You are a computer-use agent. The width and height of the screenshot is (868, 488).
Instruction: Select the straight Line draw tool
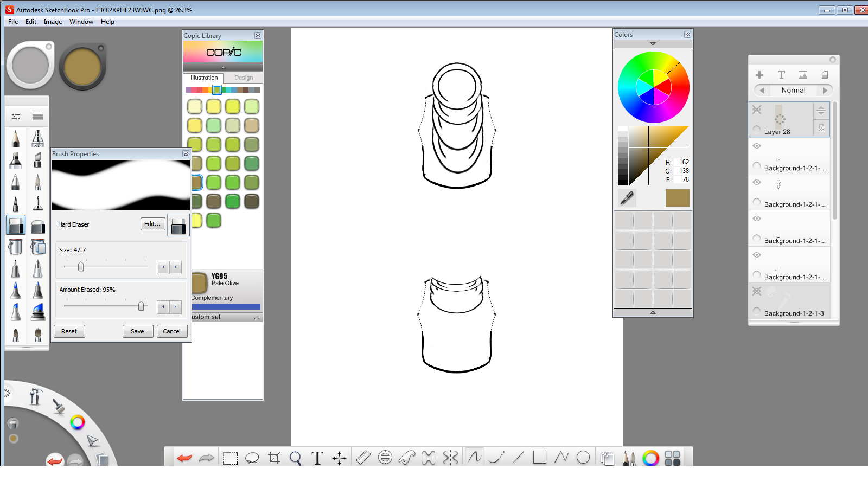click(518, 458)
